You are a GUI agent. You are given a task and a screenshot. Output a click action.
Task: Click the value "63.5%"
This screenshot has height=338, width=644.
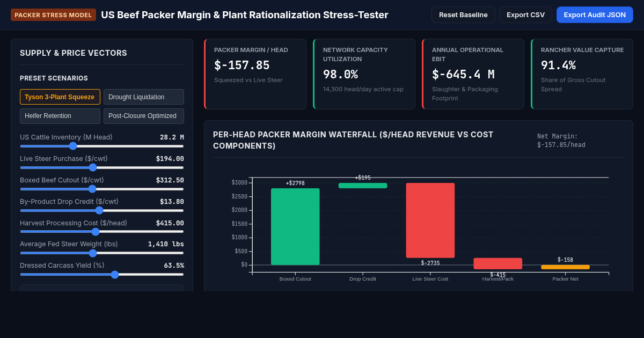tap(174, 266)
